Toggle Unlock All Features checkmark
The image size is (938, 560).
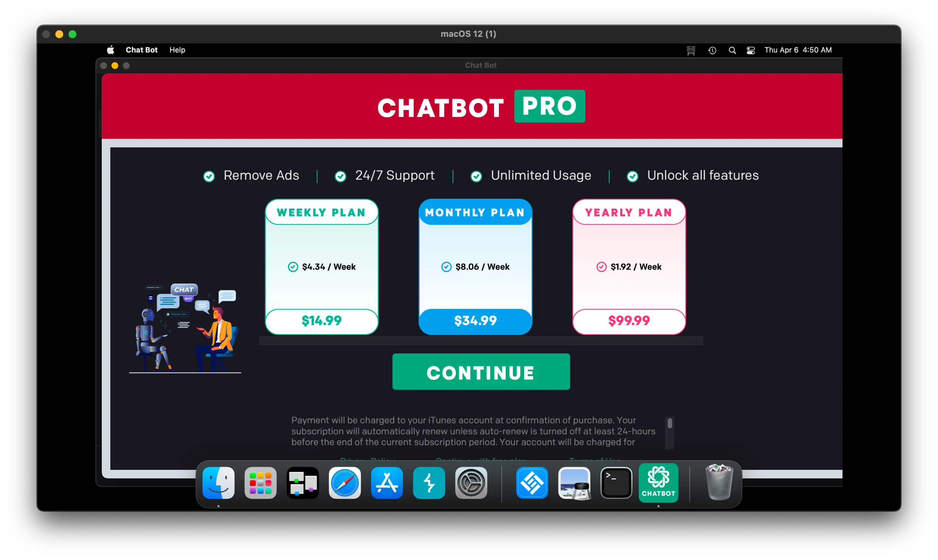(x=632, y=175)
